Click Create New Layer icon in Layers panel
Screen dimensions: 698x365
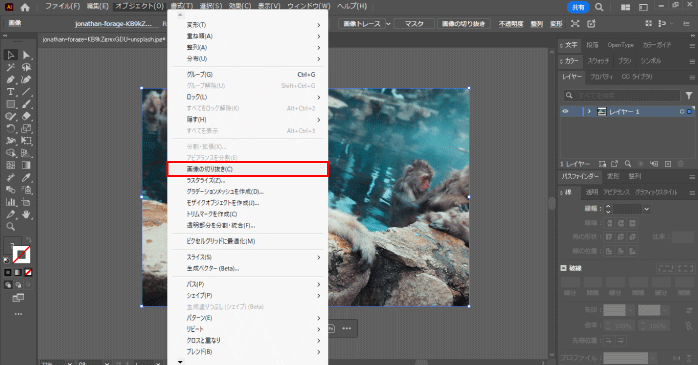668,164
